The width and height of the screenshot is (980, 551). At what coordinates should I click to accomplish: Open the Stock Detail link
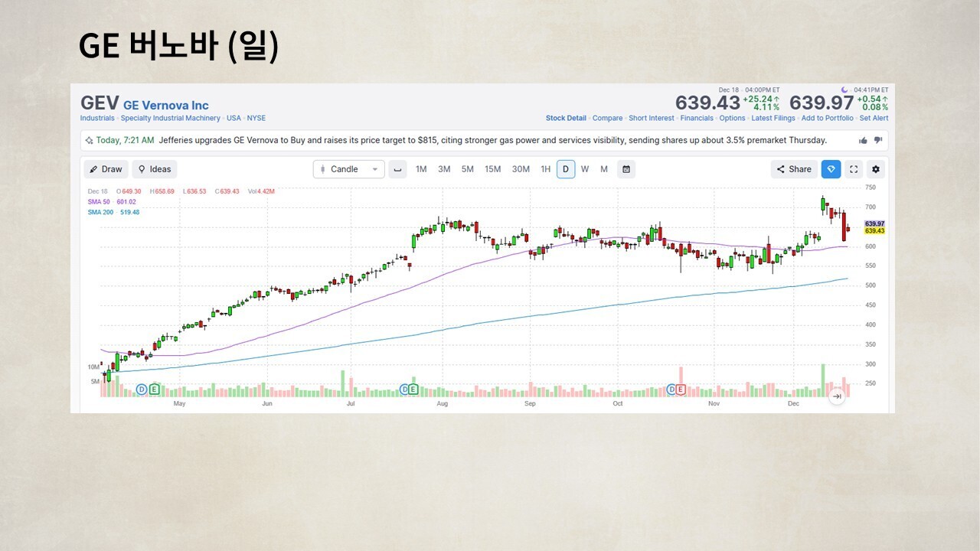pos(566,119)
